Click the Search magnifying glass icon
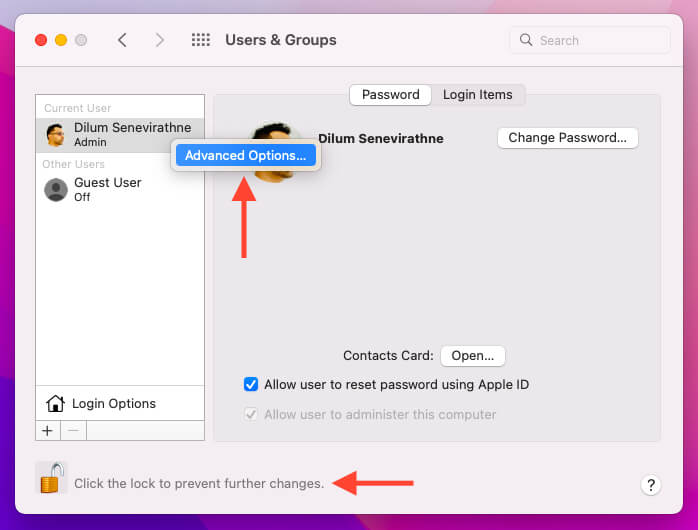Image resolution: width=698 pixels, height=530 pixels. point(526,40)
